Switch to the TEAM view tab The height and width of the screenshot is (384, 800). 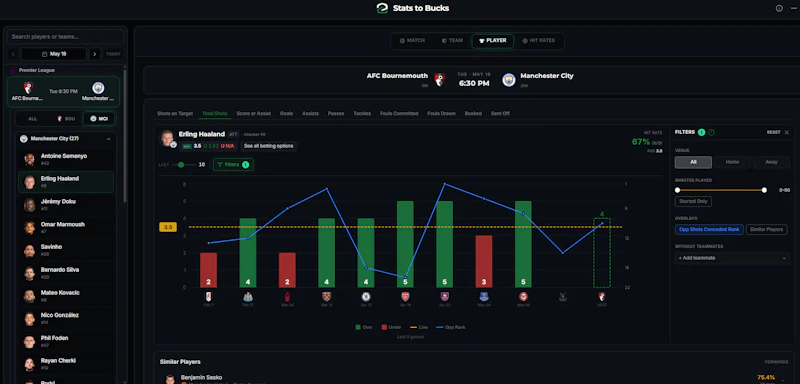click(452, 41)
